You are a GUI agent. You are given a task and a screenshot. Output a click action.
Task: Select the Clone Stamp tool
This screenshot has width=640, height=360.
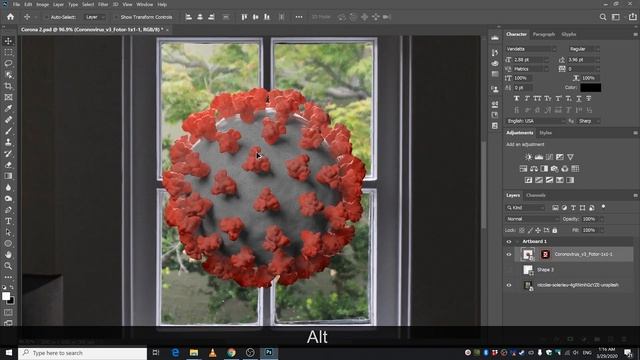8,142
